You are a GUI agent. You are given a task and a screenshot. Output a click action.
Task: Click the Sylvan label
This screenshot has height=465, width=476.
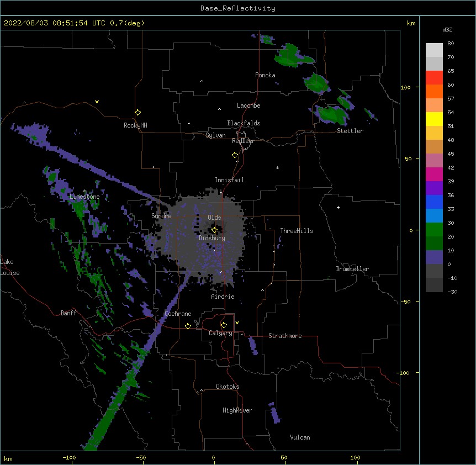215,135
